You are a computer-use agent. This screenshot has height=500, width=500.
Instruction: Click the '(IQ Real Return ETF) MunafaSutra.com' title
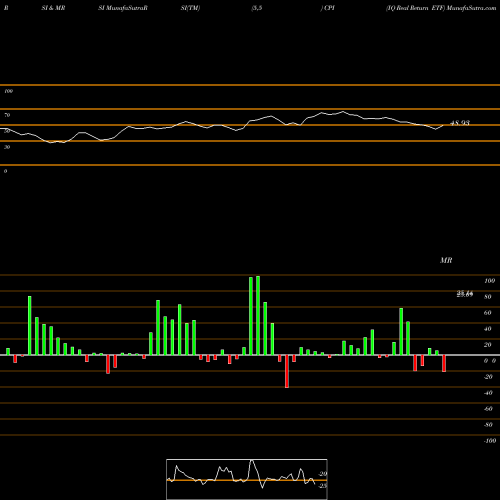(x=441, y=8)
